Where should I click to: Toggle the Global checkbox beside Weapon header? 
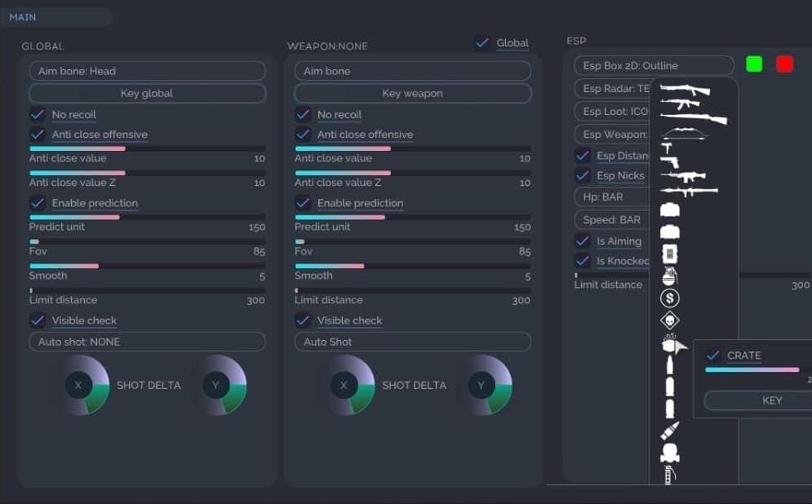pyautogui.click(x=482, y=43)
